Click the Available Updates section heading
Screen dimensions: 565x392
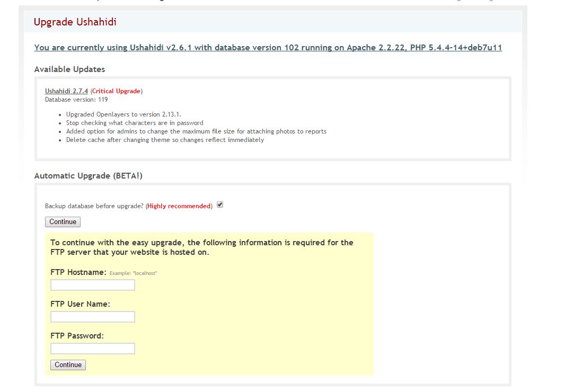point(69,69)
